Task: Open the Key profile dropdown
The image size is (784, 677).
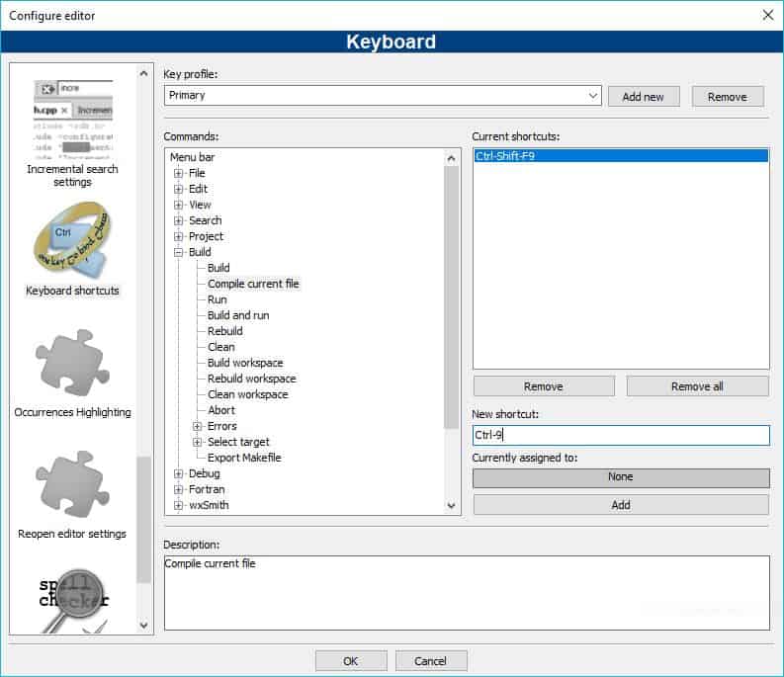Action: point(383,96)
